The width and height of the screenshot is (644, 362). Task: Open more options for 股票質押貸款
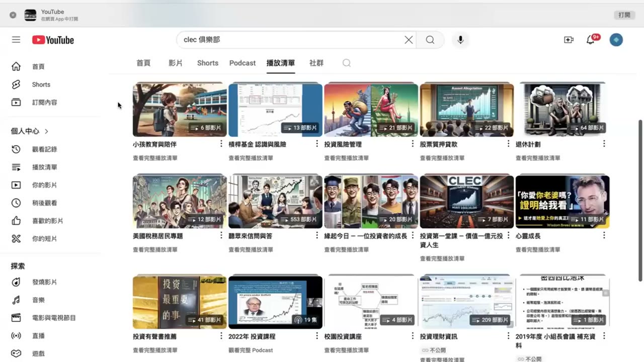[508, 144]
